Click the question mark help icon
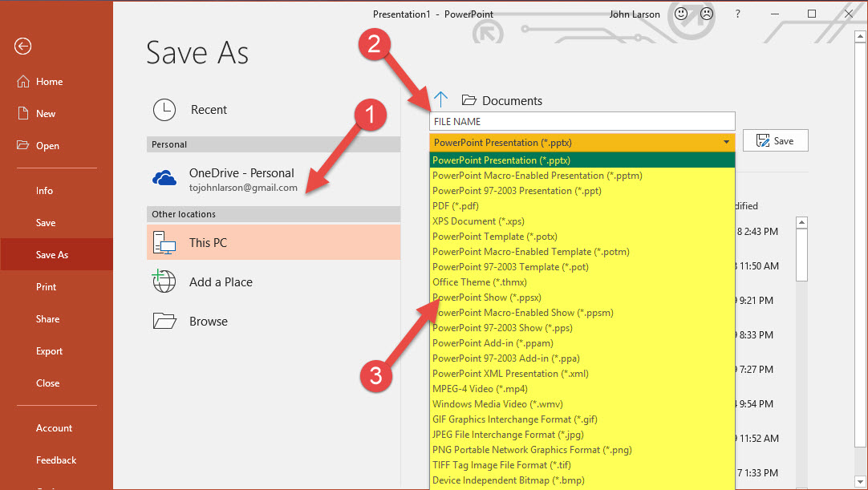Screen dimensions: 868x490 pos(738,14)
